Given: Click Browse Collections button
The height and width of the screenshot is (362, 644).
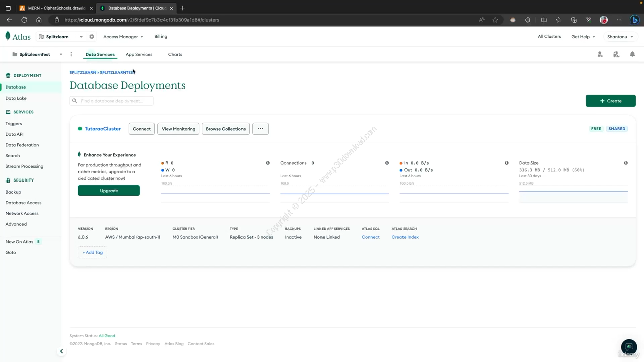Looking at the screenshot, I should coord(226,129).
